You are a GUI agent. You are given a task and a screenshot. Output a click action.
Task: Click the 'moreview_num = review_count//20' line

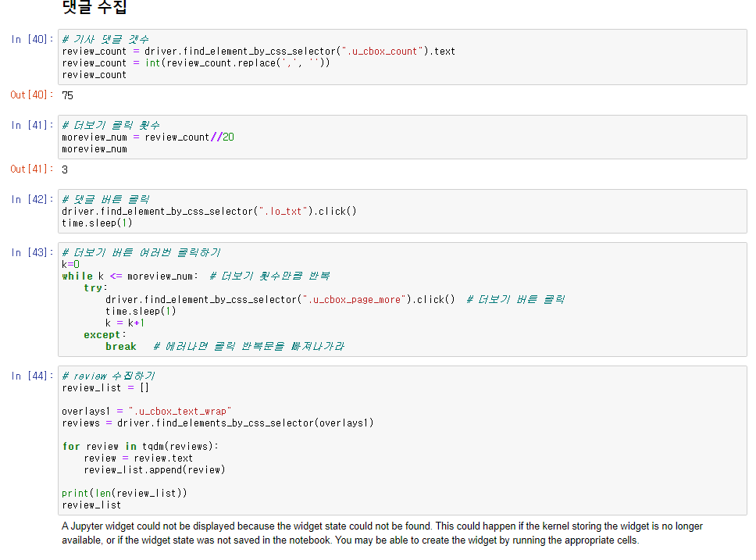(x=148, y=137)
